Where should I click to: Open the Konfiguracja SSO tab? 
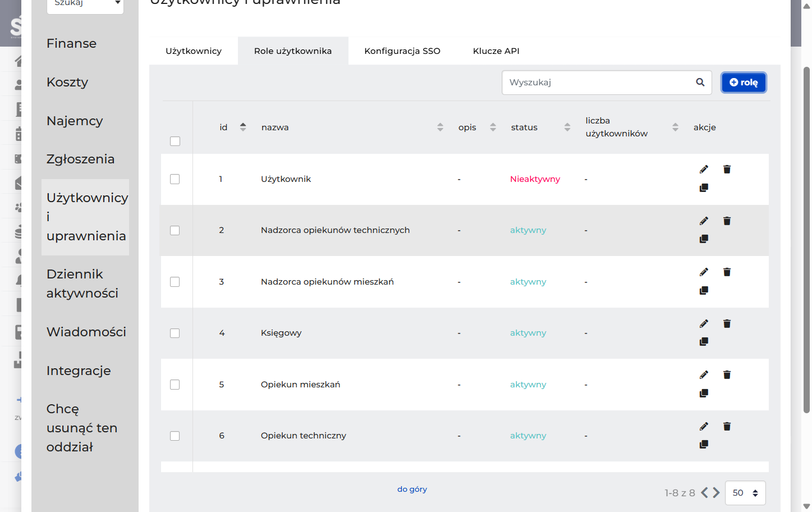tap(402, 51)
